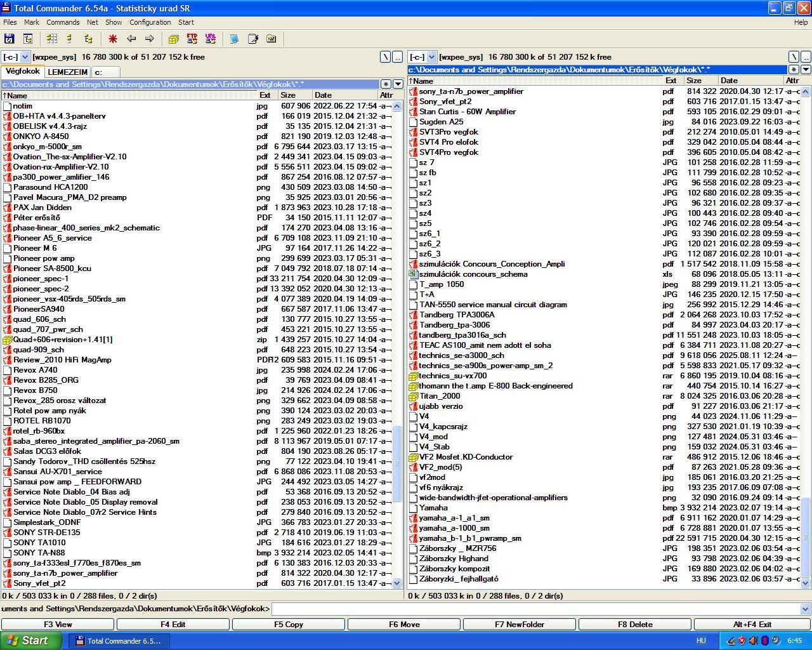Switch to full file details view icon
This screenshot has height=650, width=812.
[70, 39]
